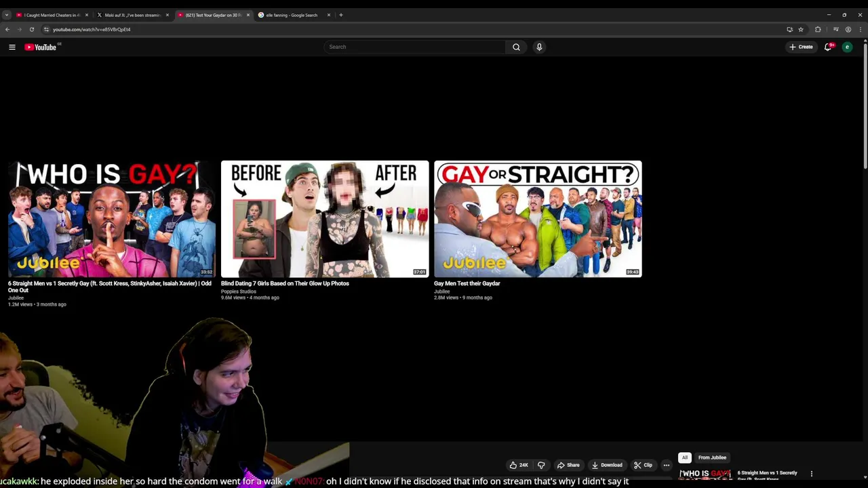Open sidebar 'WHO IS GAY?' small thumbnail
868x488 pixels.
coord(705,474)
